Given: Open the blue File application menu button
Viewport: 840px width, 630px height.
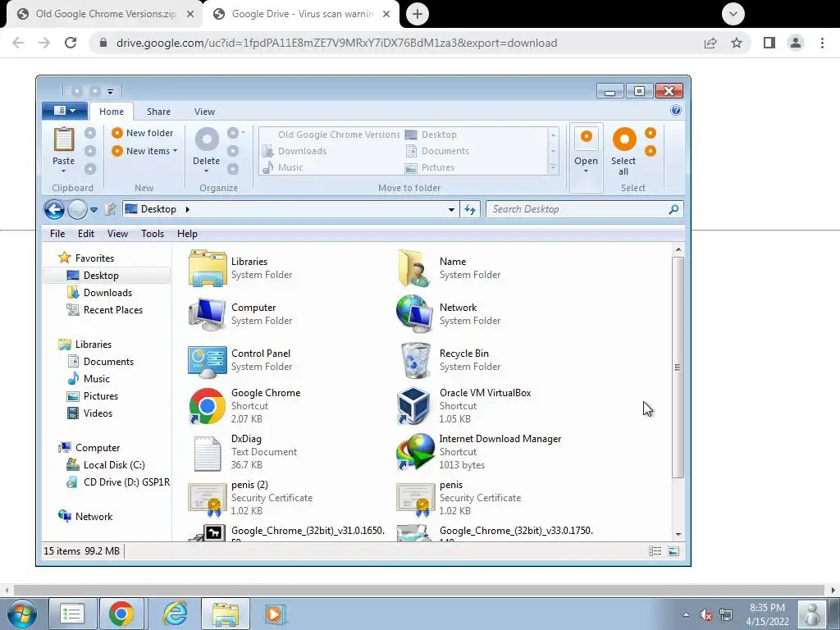Looking at the screenshot, I should coord(64,111).
